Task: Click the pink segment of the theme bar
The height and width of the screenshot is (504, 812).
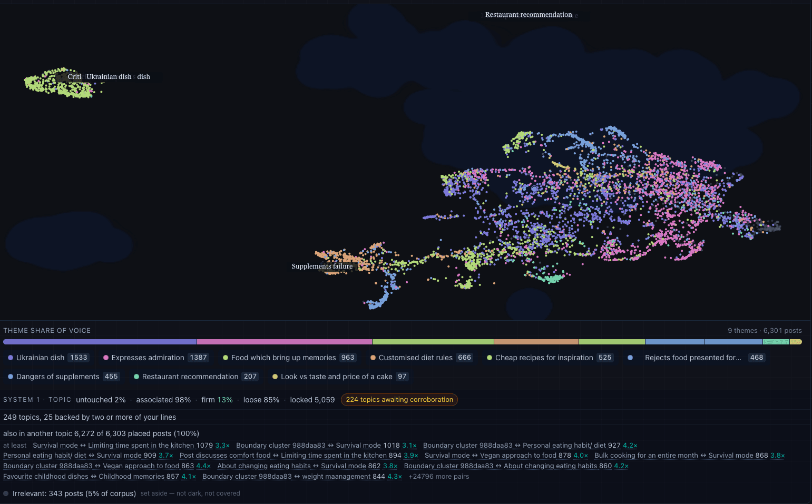Action: click(x=285, y=342)
